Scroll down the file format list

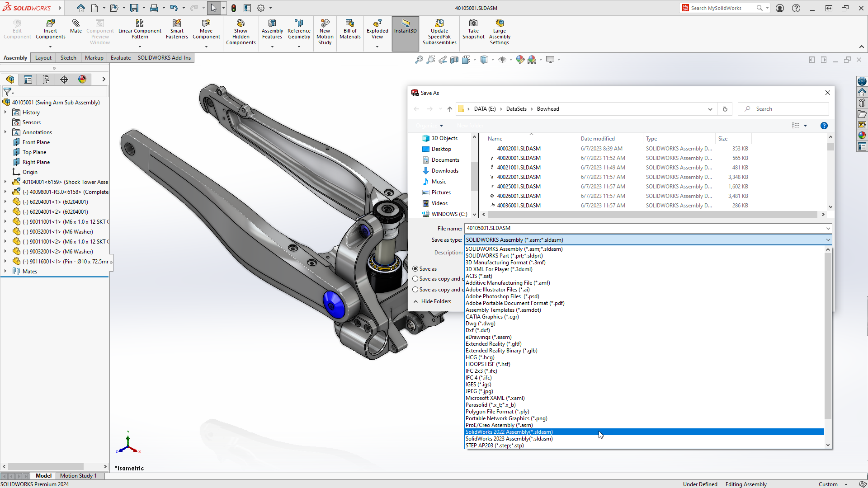tap(827, 445)
